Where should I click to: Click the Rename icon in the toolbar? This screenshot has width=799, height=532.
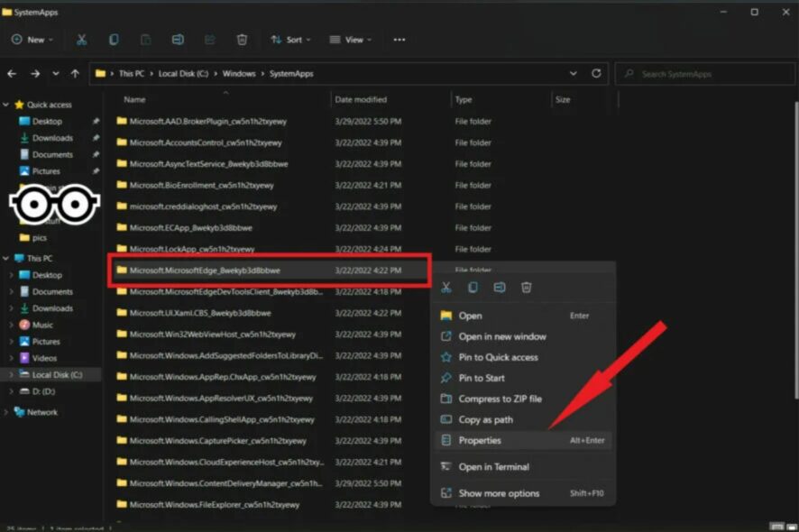pos(178,40)
